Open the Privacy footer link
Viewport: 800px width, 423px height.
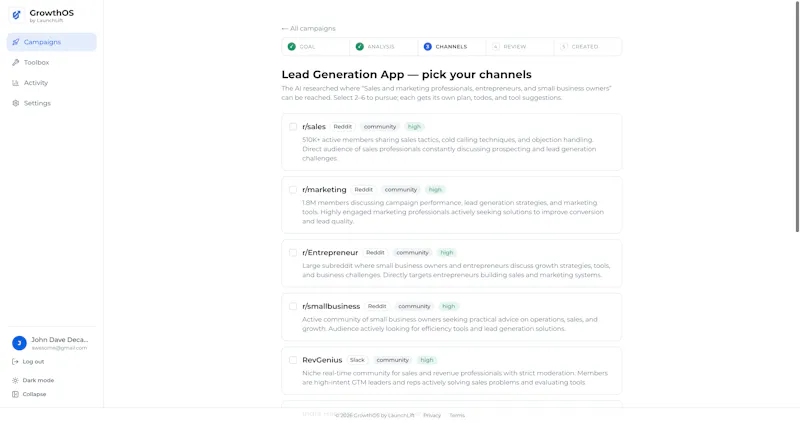coord(432,415)
